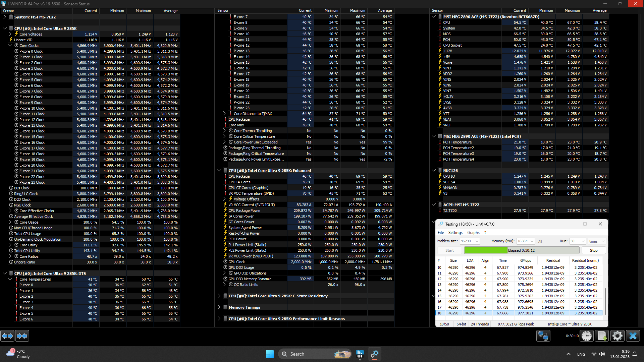Screen dimensions: 644x362
Task: Start logging with the sheet-plus icon
Action: click(x=602, y=336)
